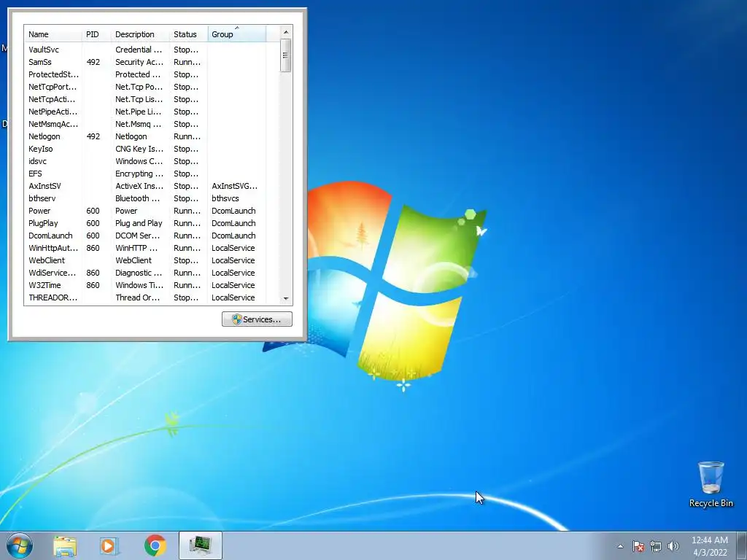This screenshot has width=747, height=560.
Task: Select the PlugPlay service row
Action: pos(145,223)
